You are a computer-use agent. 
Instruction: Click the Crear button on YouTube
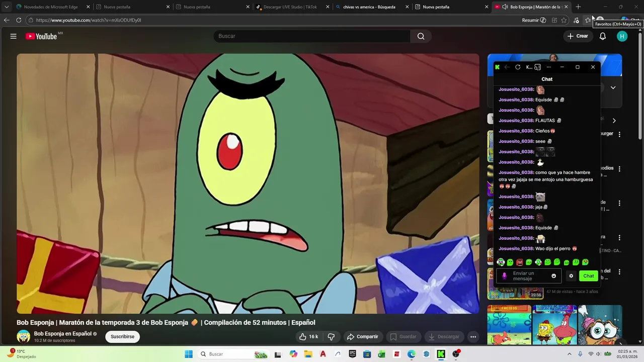pos(578,36)
